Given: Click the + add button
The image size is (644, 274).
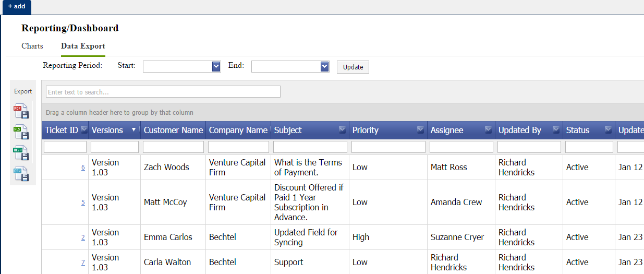Looking at the screenshot, I should point(16,6).
